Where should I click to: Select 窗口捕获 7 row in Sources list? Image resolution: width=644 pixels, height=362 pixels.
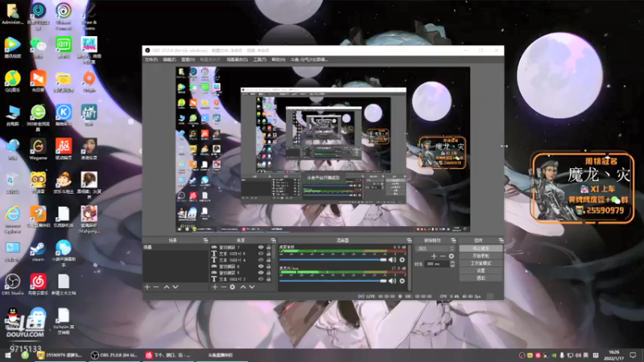(242, 248)
